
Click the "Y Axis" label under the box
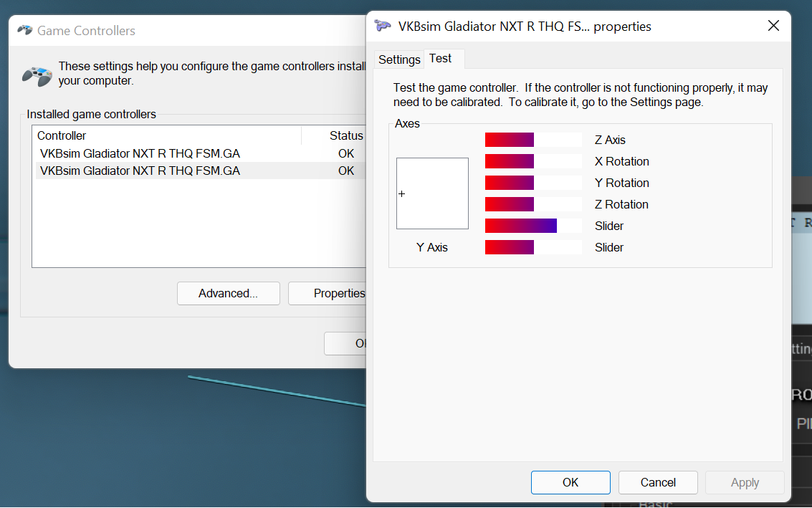click(432, 247)
